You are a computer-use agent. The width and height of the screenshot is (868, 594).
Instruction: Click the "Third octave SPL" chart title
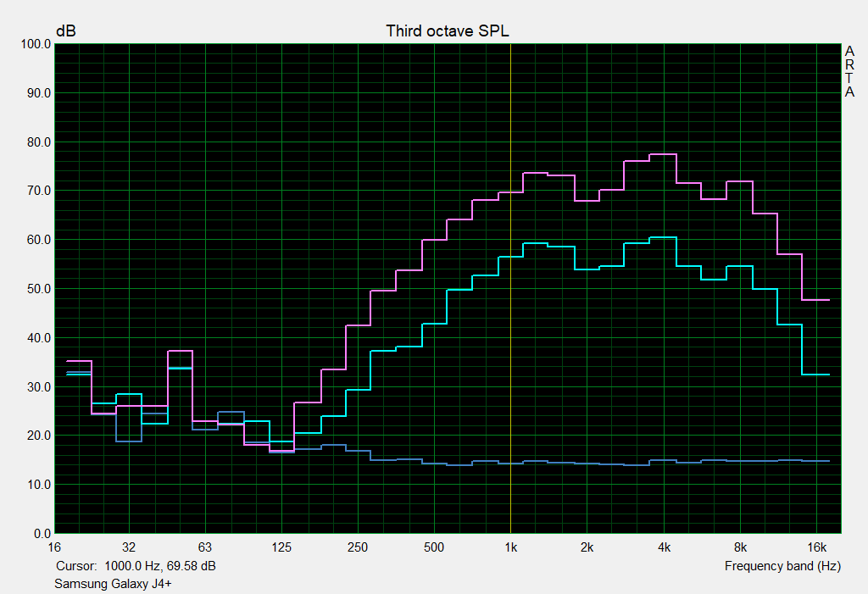(448, 31)
